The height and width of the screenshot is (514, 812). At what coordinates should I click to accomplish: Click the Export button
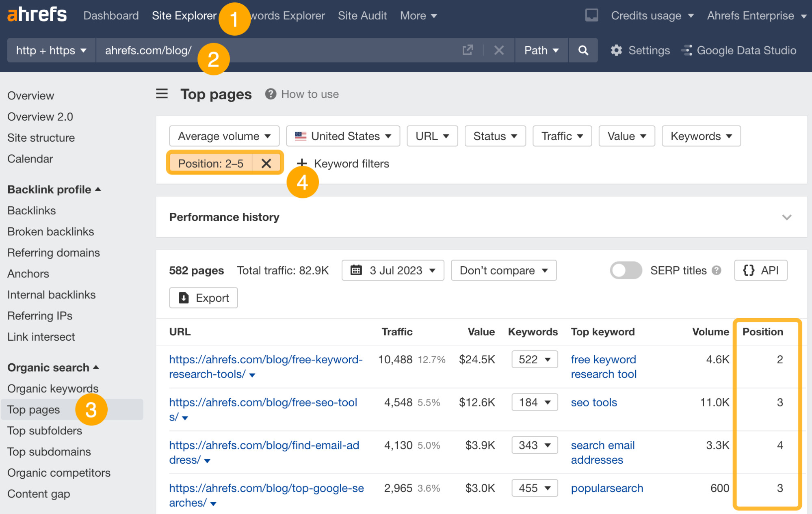click(204, 298)
